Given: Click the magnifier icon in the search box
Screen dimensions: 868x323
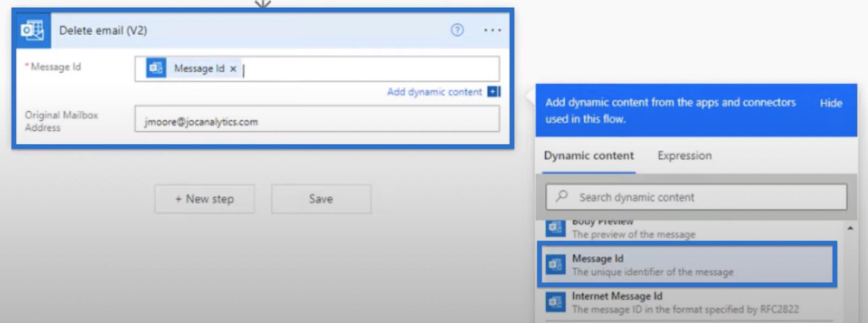Looking at the screenshot, I should click(x=562, y=196).
